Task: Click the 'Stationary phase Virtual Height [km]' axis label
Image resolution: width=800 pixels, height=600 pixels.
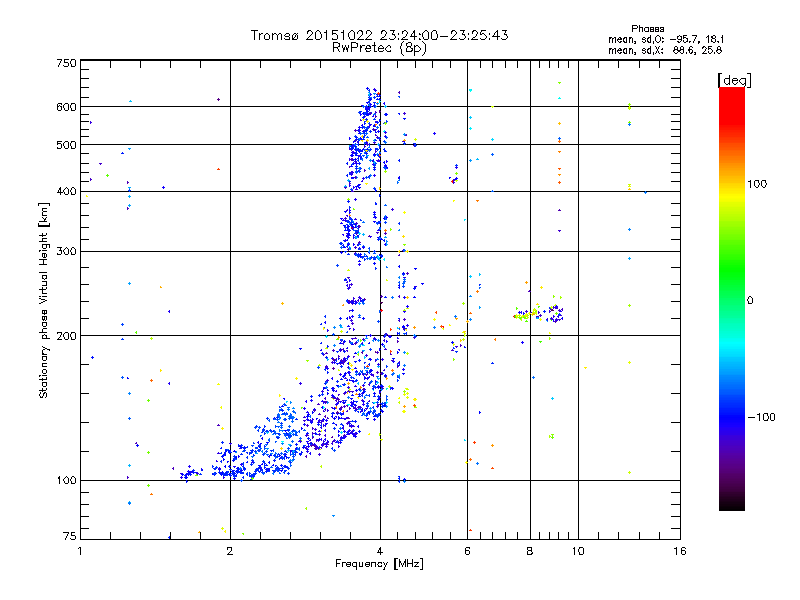Action: [x=44, y=301]
